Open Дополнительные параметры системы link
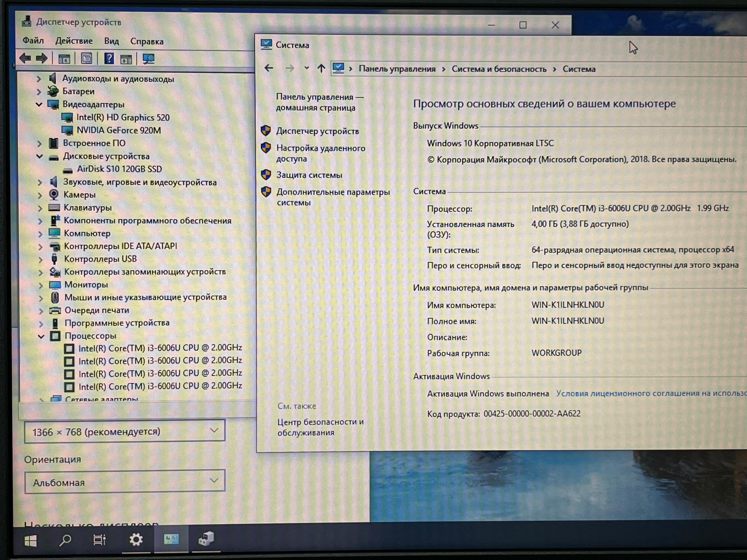747x560 pixels. click(333, 197)
